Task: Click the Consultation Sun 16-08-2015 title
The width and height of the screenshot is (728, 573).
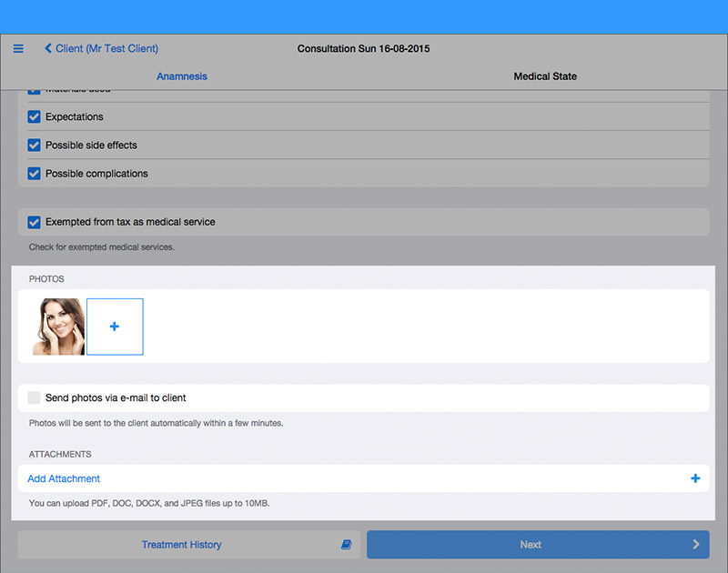Action: (363, 49)
